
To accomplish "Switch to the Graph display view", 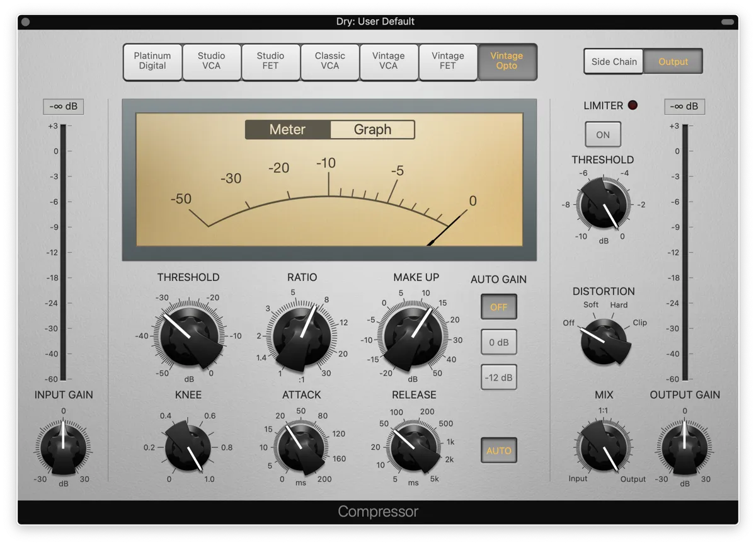I will [372, 130].
